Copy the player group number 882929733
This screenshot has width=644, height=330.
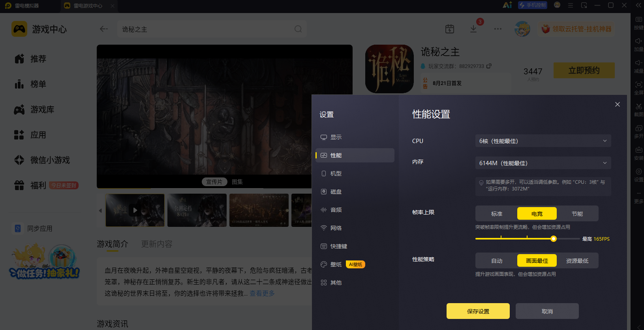coord(489,66)
